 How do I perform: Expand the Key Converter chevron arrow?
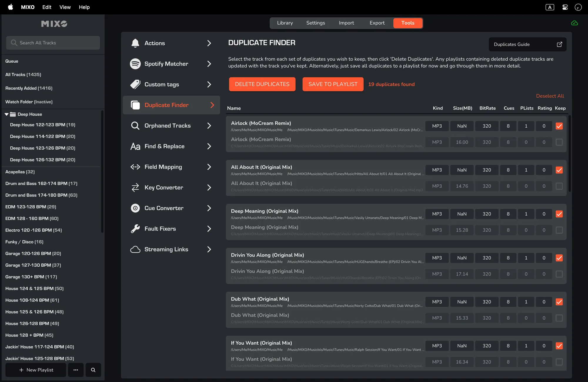click(209, 188)
